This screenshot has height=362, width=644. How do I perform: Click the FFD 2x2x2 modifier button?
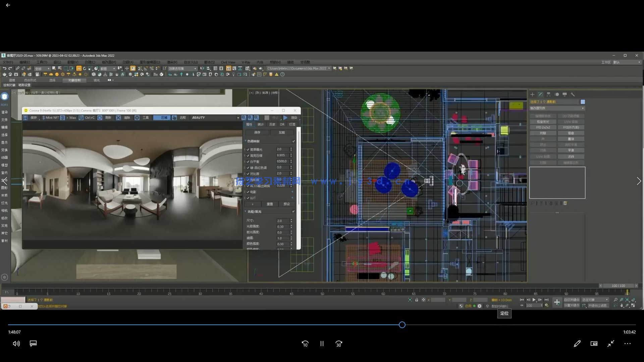coord(543,127)
